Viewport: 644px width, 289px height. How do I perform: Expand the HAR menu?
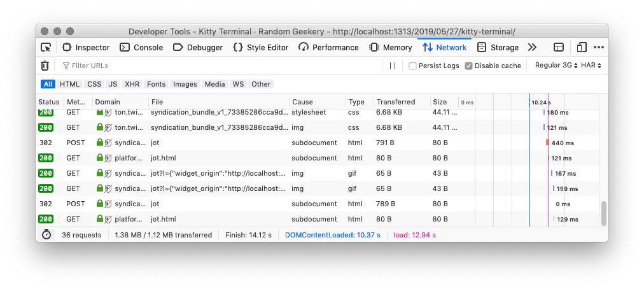591,66
